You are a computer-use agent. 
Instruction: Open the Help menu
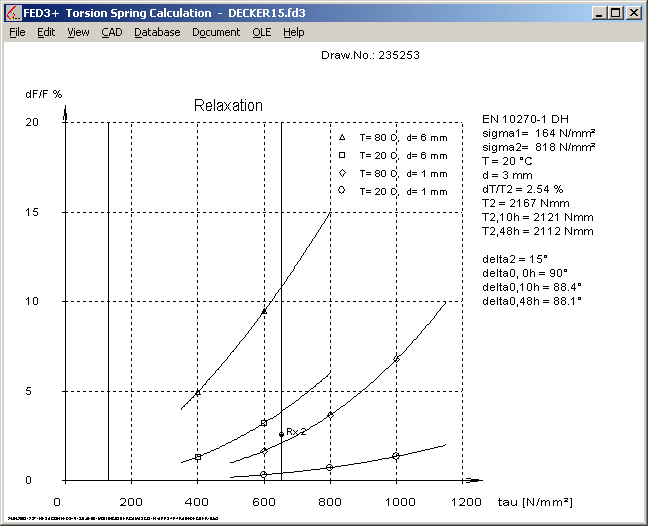click(x=293, y=32)
